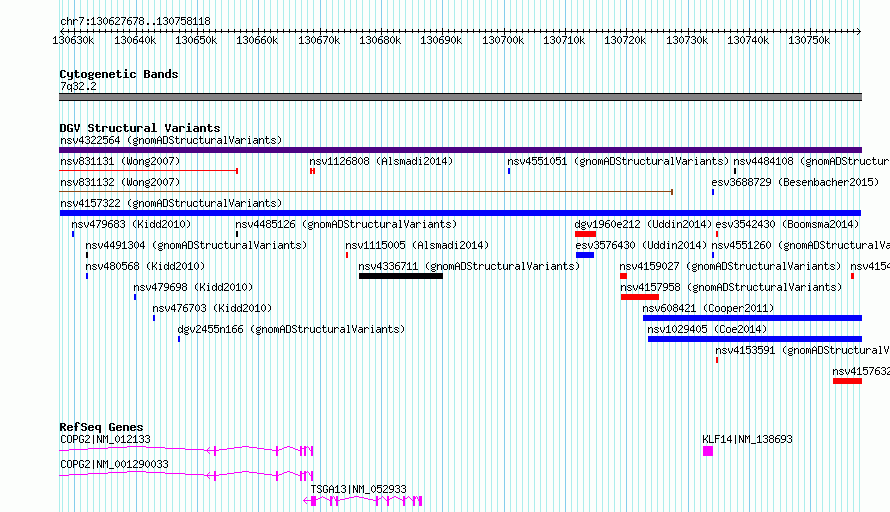Click the RefSeq Genes track heading
Viewport: 890px width, 512px height.
[x=101, y=427]
